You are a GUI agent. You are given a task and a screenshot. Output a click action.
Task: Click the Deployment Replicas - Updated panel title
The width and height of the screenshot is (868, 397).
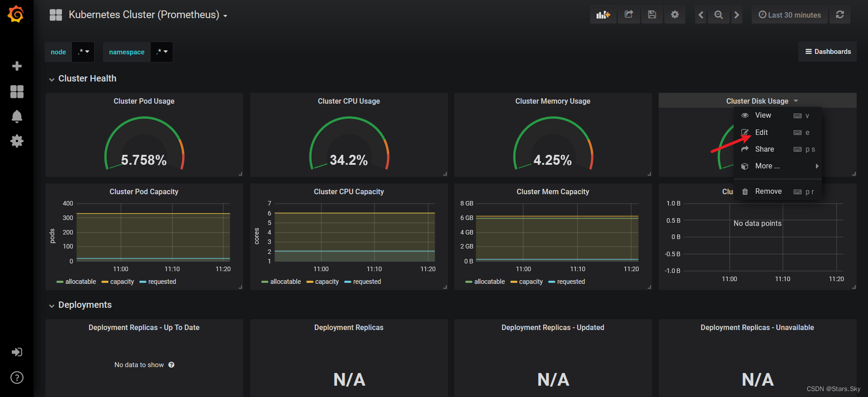(553, 328)
